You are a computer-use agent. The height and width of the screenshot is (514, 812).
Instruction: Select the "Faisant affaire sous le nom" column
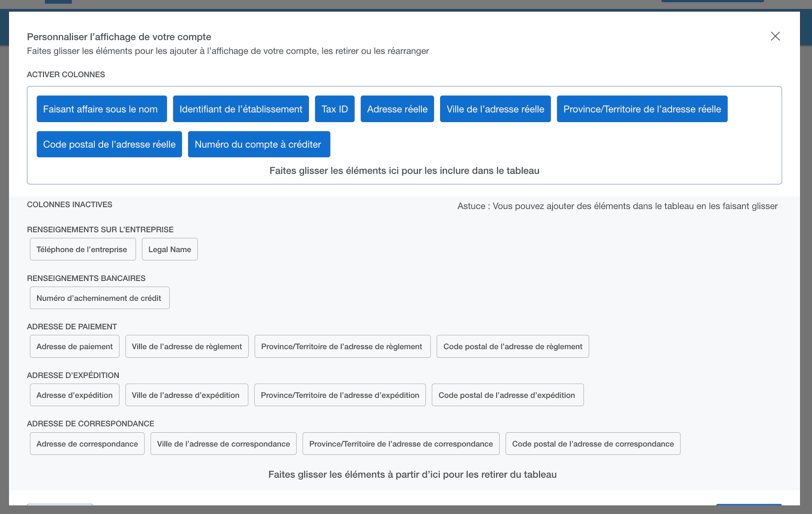(101, 109)
